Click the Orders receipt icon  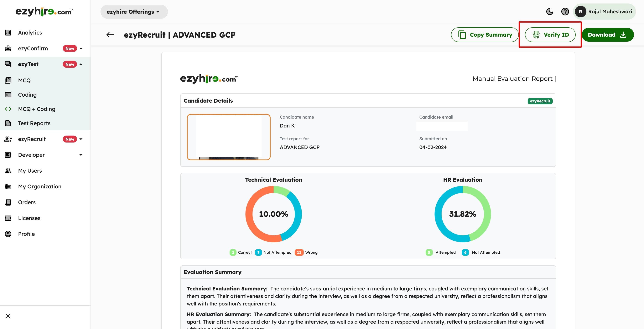pos(8,202)
